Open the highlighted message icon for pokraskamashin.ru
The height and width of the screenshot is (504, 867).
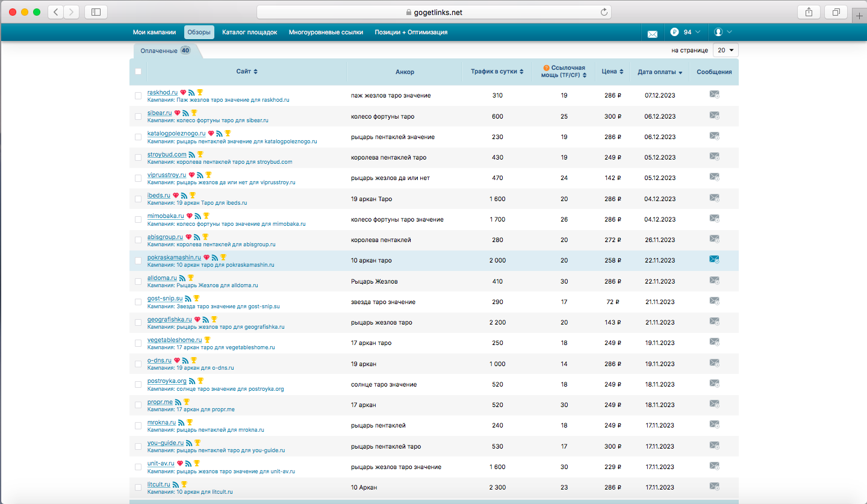pos(715,260)
